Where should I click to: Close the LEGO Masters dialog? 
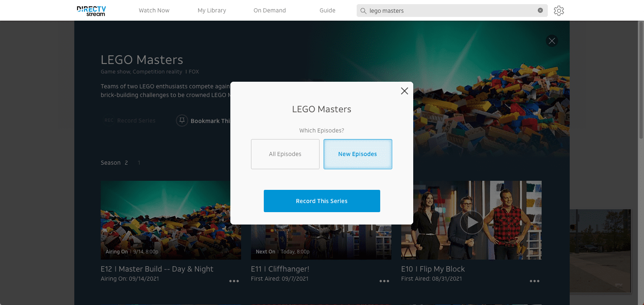(x=405, y=91)
